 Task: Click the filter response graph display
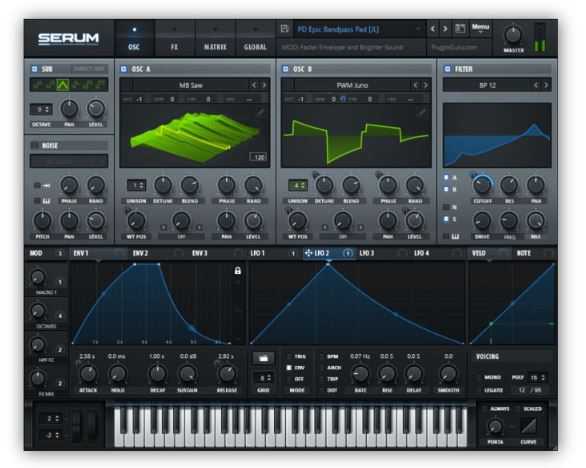click(497, 135)
